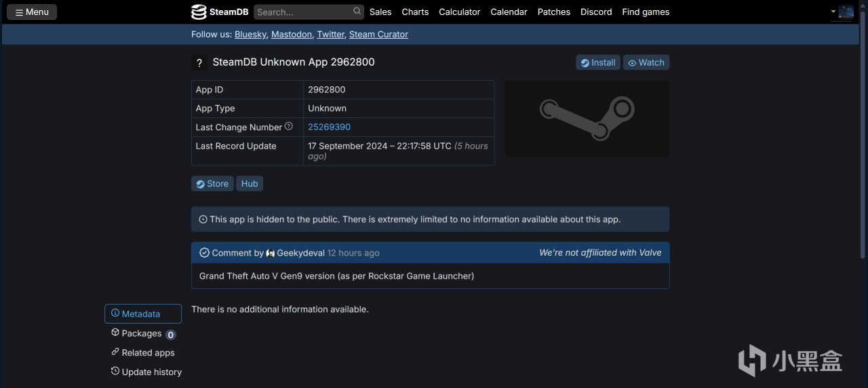868x388 pixels.
Task: Open change number 25269390
Action: pos(329,127)
